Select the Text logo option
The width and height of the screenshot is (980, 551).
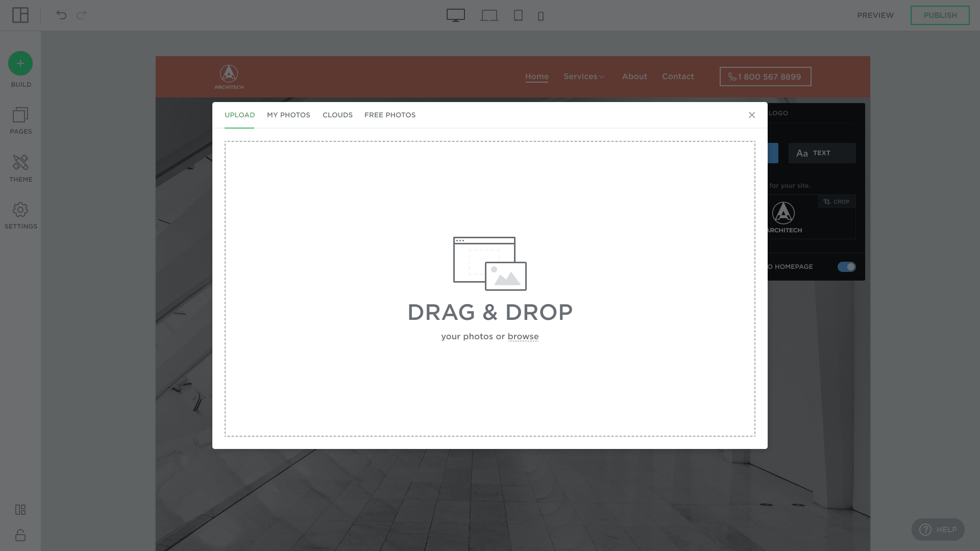click(822, 153)
